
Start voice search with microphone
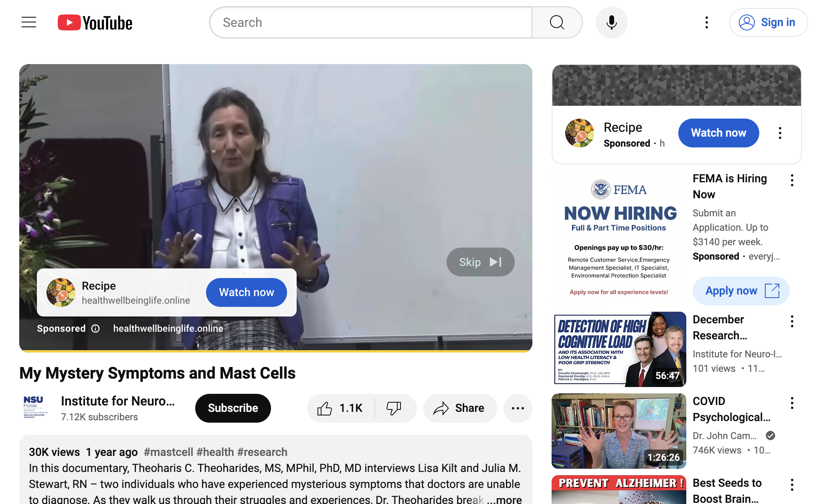tap(611, 22)
